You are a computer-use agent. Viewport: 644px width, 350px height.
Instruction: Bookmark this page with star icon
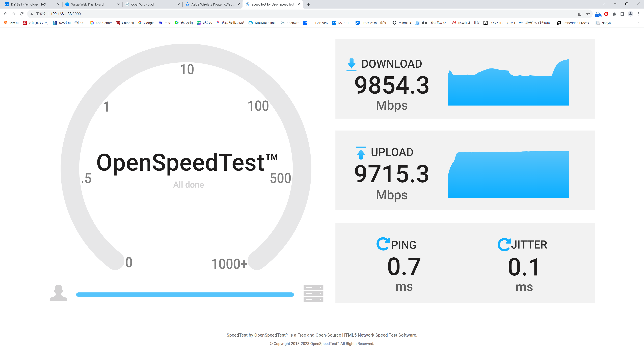click(x=588, y=14)
